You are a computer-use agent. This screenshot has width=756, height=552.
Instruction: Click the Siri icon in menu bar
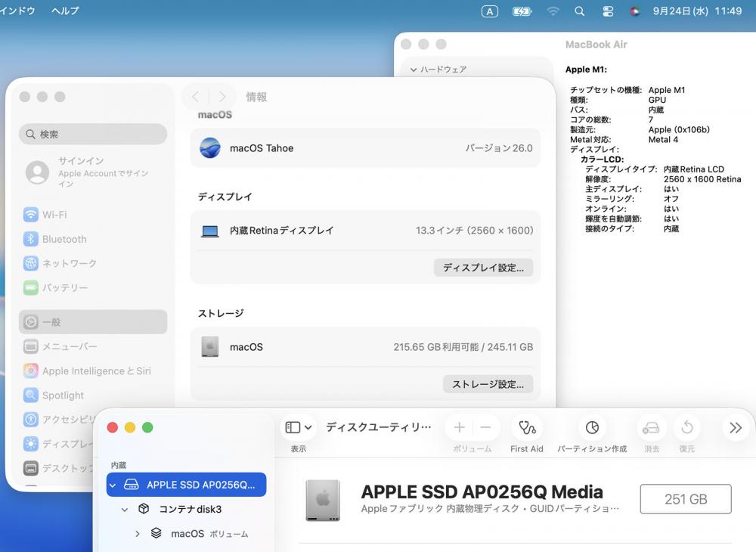pos(635,11)
